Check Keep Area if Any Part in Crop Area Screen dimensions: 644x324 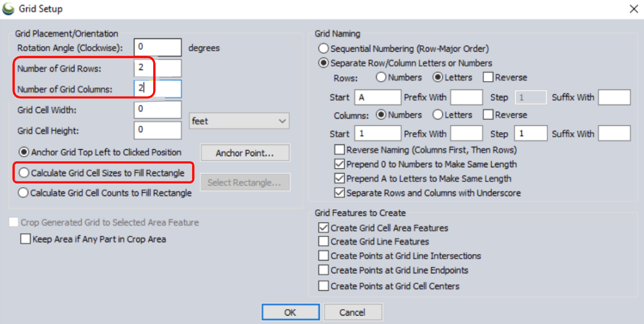(x=25, y=239)
